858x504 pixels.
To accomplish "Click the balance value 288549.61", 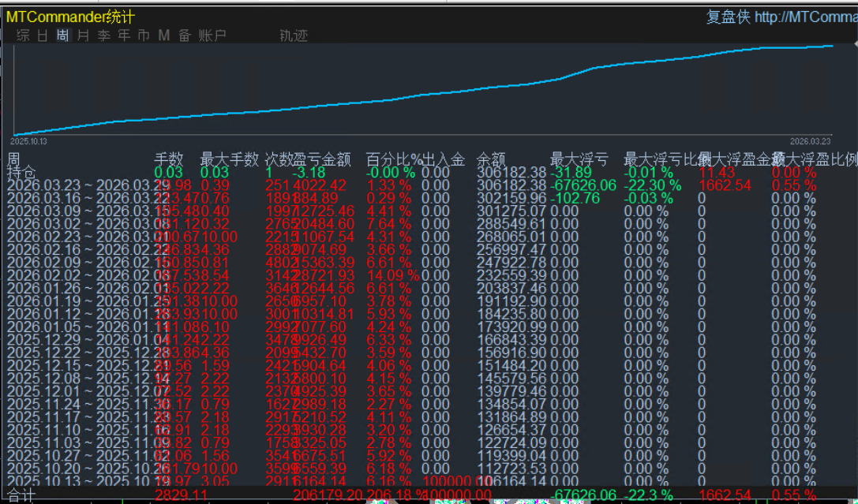I will point(511,224).
